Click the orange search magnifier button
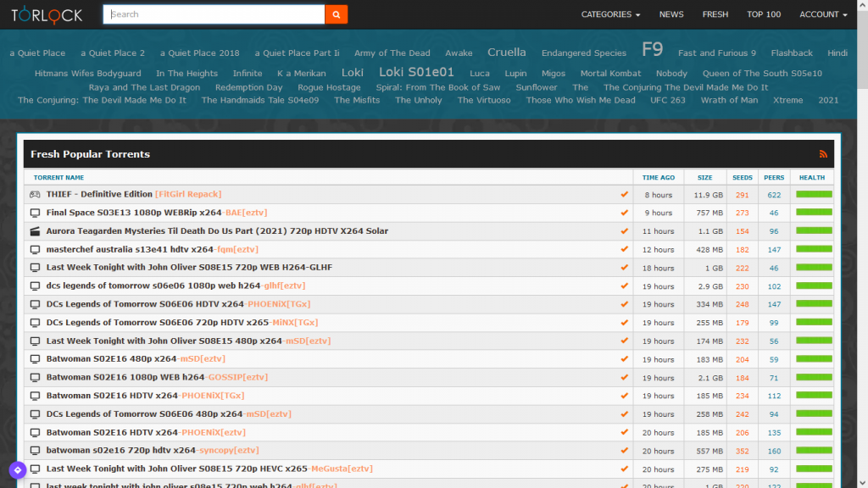The width and height of the screenshot is (868, 488). [x=336, y=14]
